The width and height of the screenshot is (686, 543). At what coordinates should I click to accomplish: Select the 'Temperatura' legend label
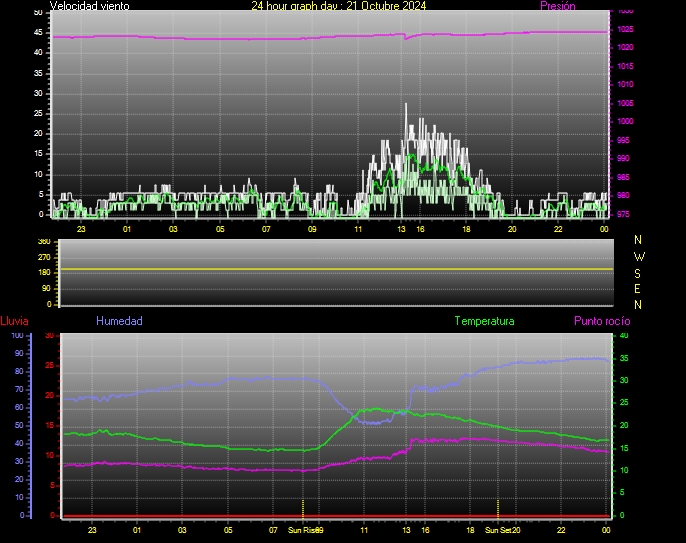484,321
